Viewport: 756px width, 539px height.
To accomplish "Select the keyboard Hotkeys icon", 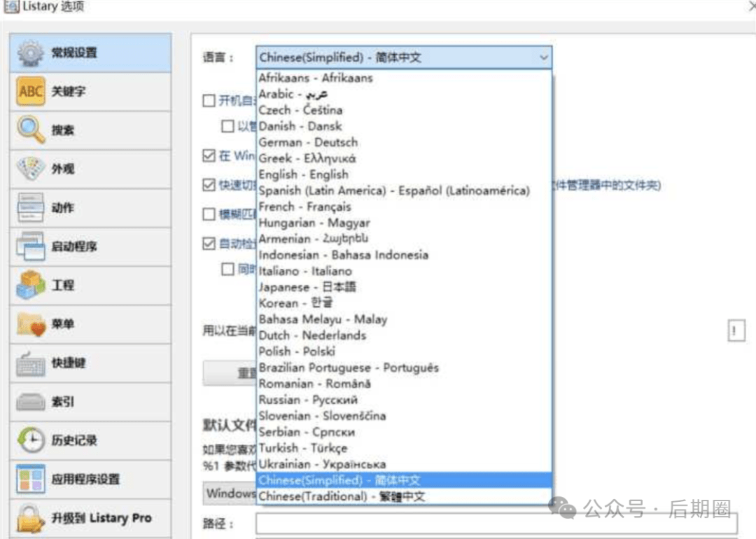I will pos(30,363).
